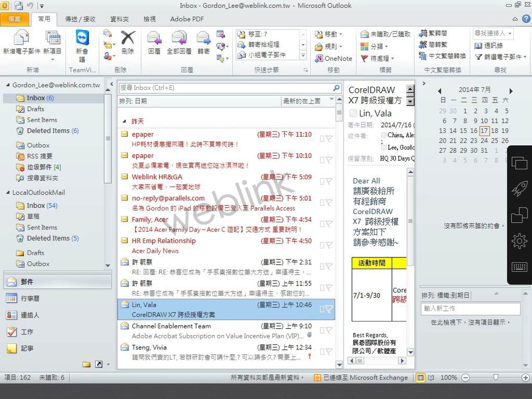Click the Address Book (通訊錄) icon
Image resolution: width=532 pixels, height=399 pixels.
[x=478, y=45]
